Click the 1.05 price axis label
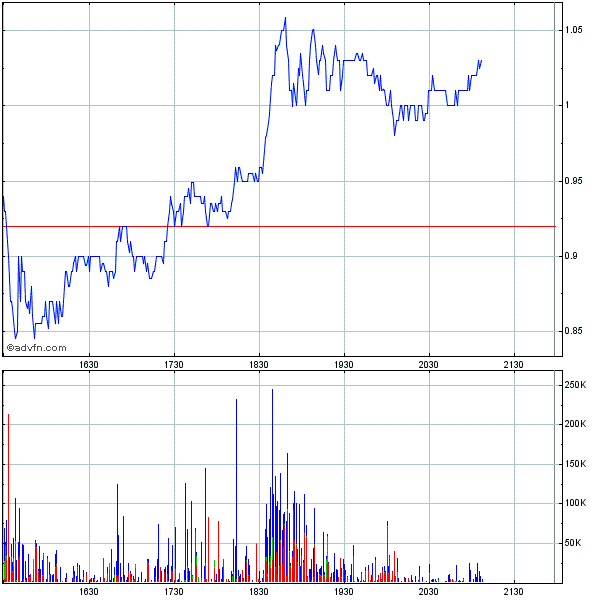The image size is (600, 600). [x=574, y=30]
